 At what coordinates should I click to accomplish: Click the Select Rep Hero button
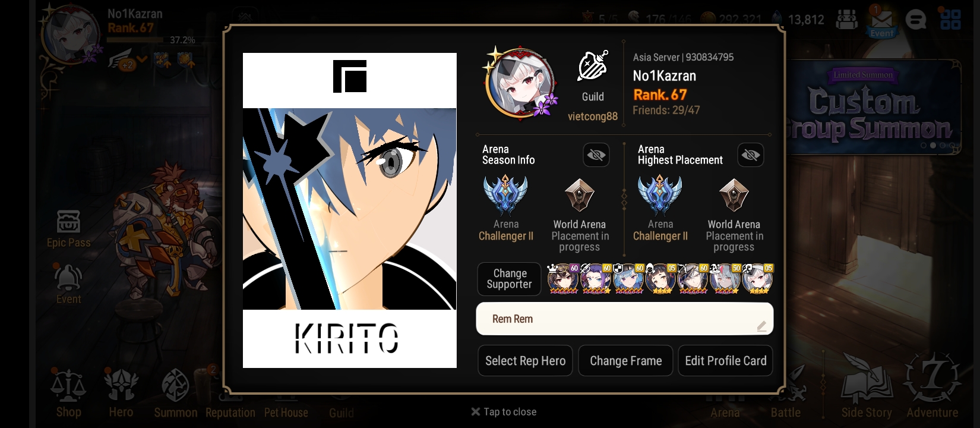click(525, 361)
